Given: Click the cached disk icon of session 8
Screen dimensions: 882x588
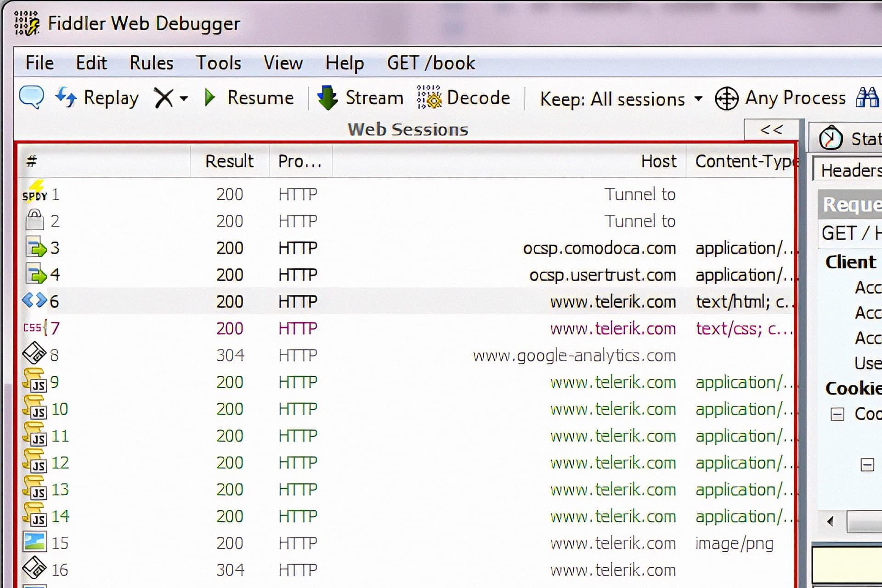Looking at the screenshot, I should (x=34, y=353).
